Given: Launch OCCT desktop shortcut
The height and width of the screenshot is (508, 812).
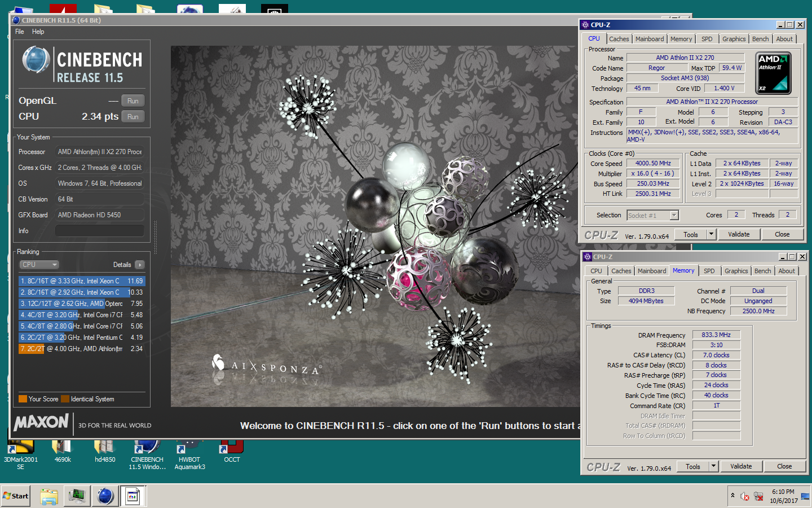Looking at the screenshot, I should [232, 452].
